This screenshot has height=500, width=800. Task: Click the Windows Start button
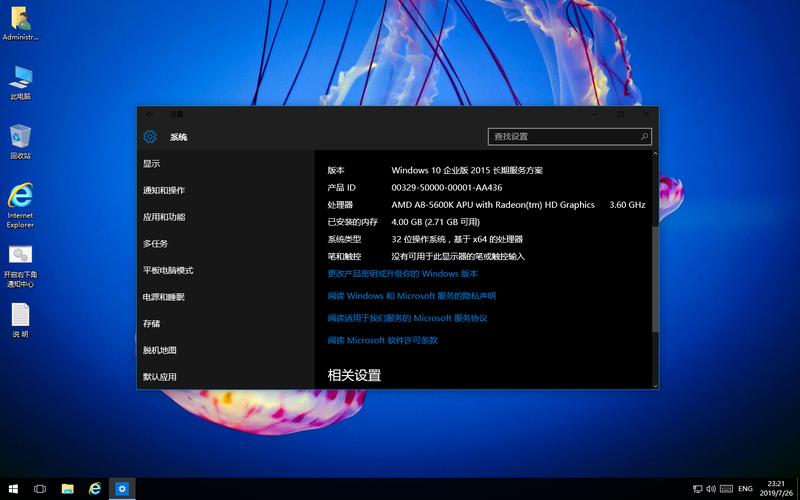tap(13, 489)
